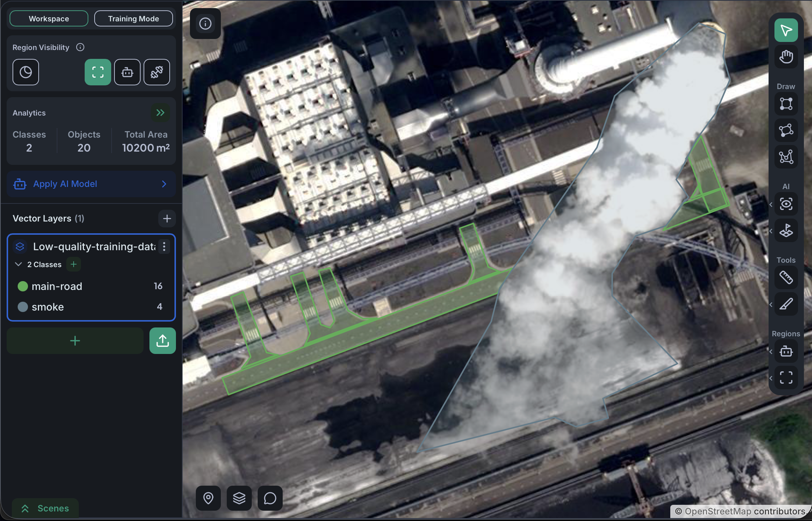Toggle the frame region visibility button
812x521 pixels.
point(98,72)
